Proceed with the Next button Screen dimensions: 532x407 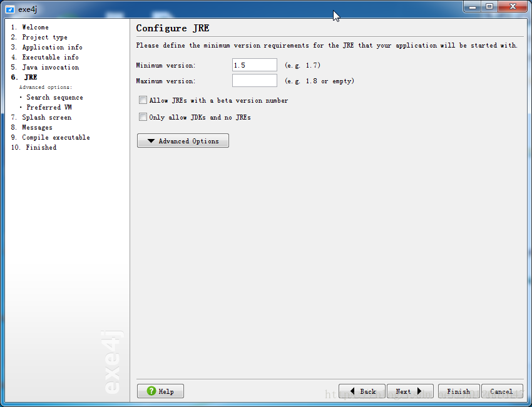(x=410, y=391)
